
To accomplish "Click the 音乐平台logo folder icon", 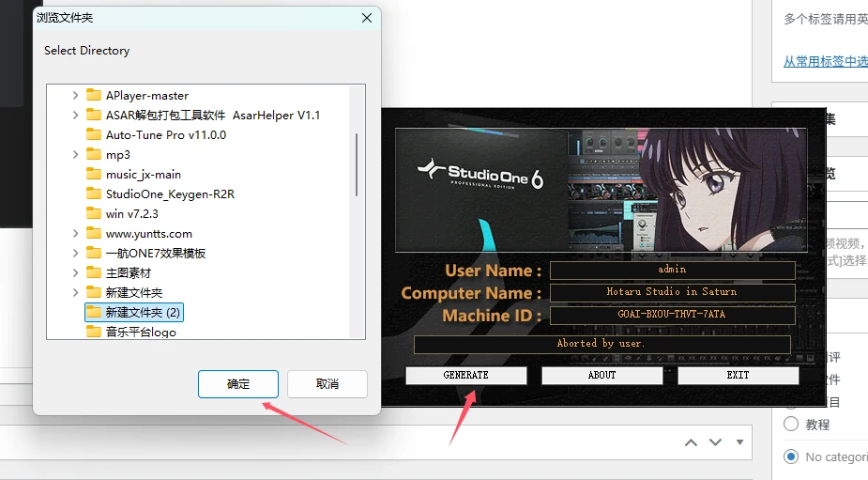I will [94, 332].
